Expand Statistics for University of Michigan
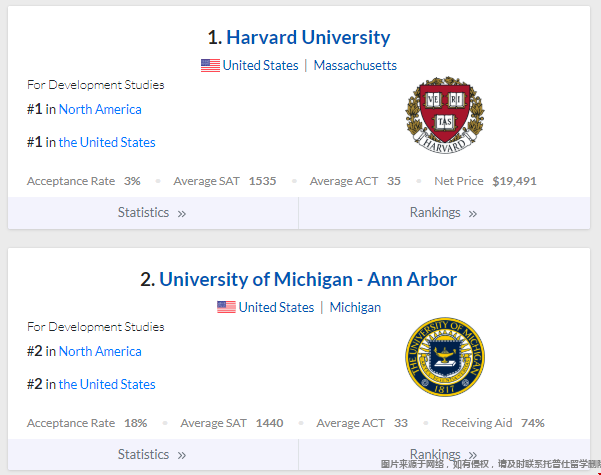601x475 pixels. [x=153, y=454]
